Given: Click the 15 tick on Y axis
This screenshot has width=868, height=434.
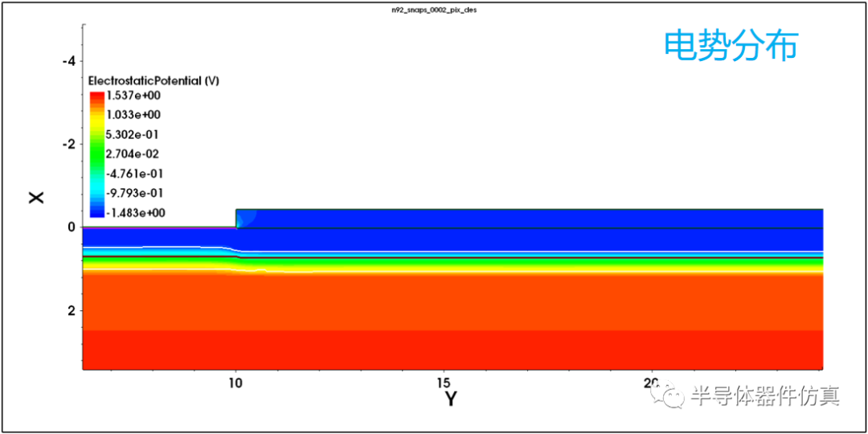Looking at the screenshot, I should point(444,382).
